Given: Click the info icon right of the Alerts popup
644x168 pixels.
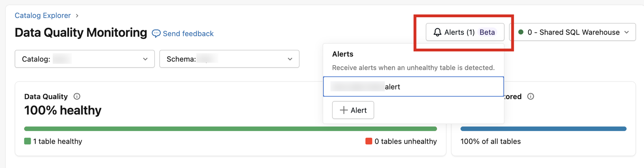Looking at the screenshot, I should 531,97.
